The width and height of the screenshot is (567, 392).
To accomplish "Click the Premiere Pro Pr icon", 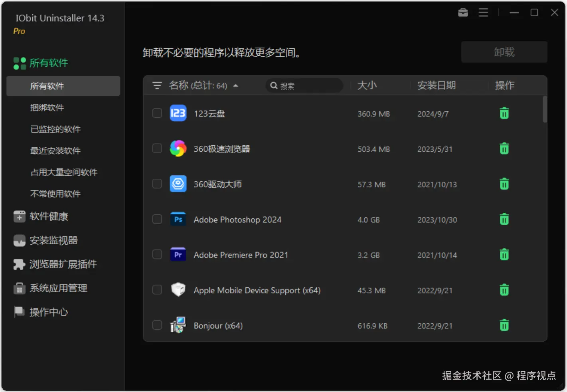I will [x=178, y=255].
